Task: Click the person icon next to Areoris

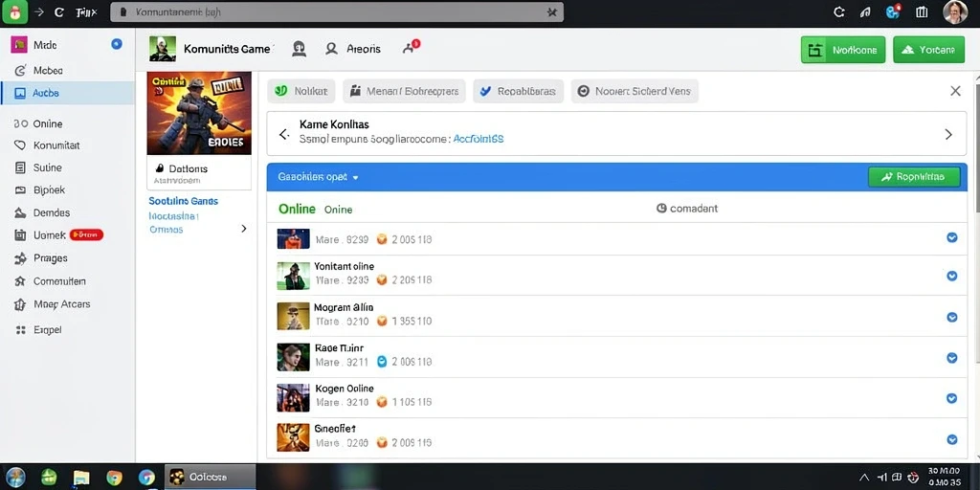Action: (x=331, y=48)
